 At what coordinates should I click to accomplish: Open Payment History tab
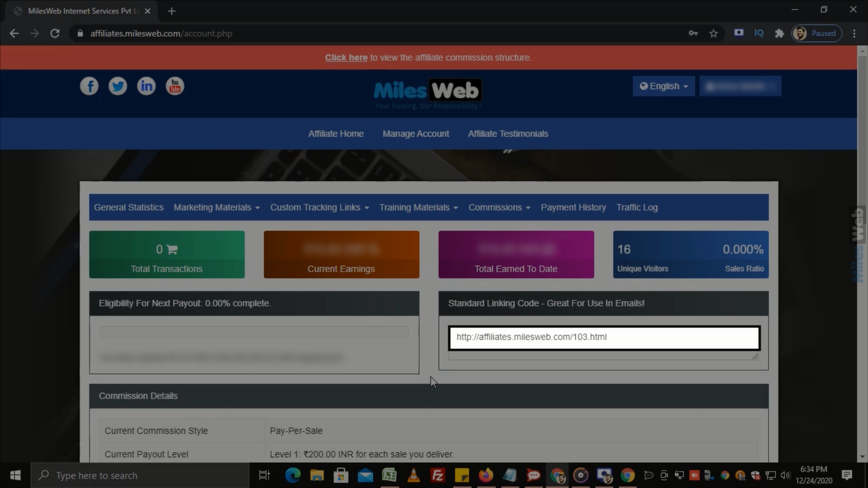pos(573,207)
